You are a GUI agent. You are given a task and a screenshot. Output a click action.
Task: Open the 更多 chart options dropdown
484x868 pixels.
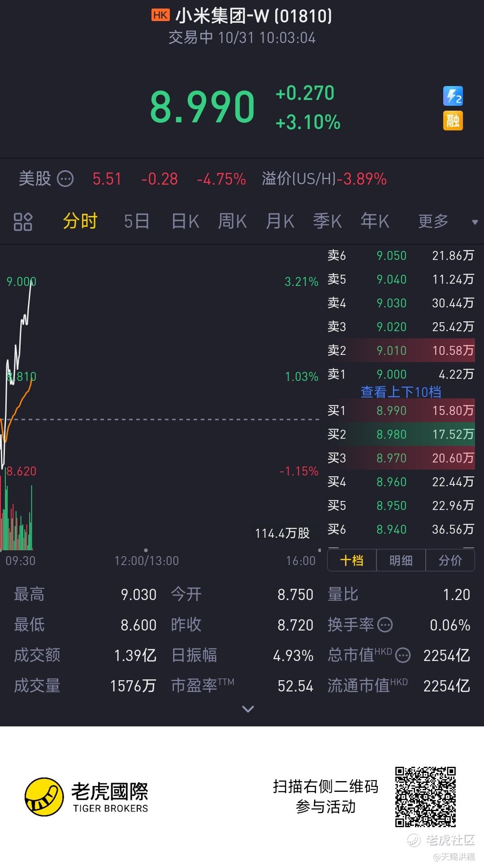[448, 221]
